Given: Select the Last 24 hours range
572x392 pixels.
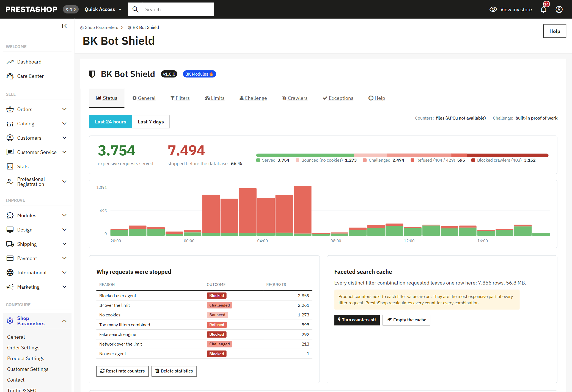Looking at the screenshot, I should (x=111, y=122).
